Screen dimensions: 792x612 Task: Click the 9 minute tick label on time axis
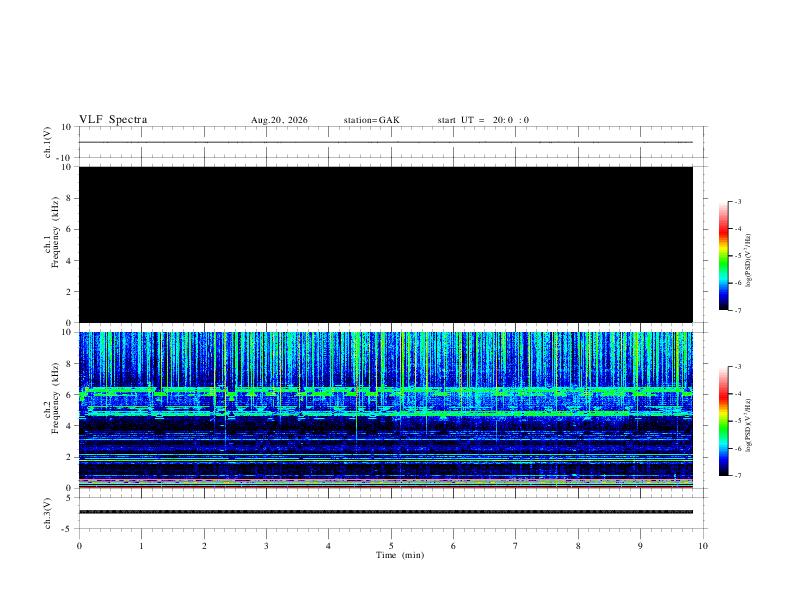coord(640,546)
